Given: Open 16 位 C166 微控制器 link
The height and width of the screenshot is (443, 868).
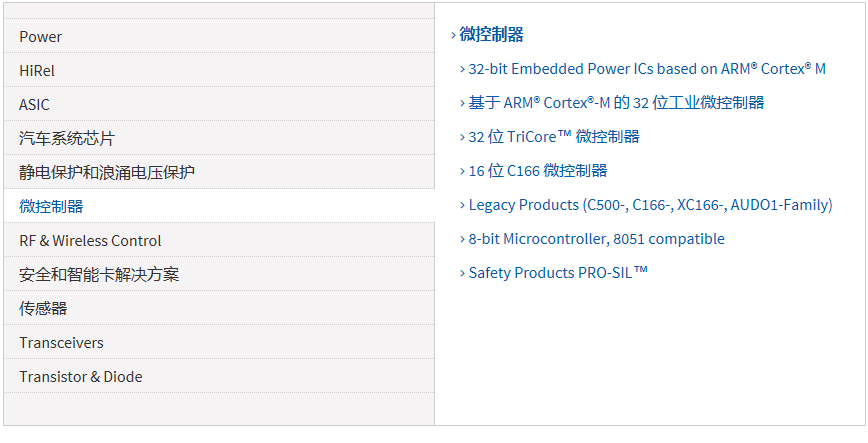Looking at the screenshot, I should click(538, 171).
